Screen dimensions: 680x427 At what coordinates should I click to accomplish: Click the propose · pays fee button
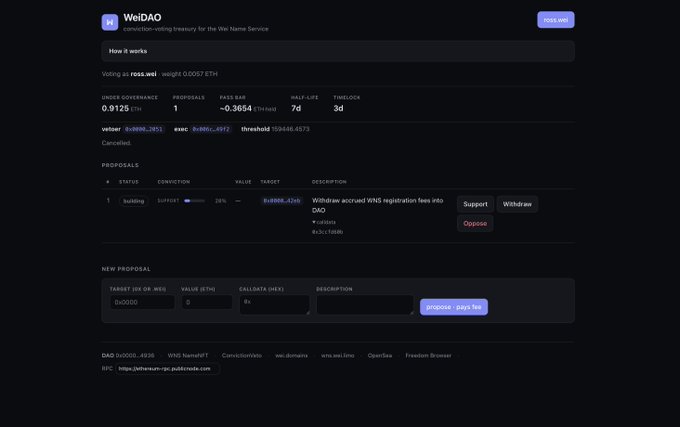pyautogui.click(x=454, y=307)
